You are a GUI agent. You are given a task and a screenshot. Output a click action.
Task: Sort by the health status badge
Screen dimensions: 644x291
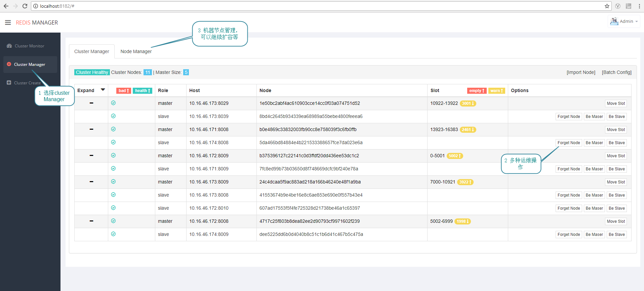pos(143,91)
